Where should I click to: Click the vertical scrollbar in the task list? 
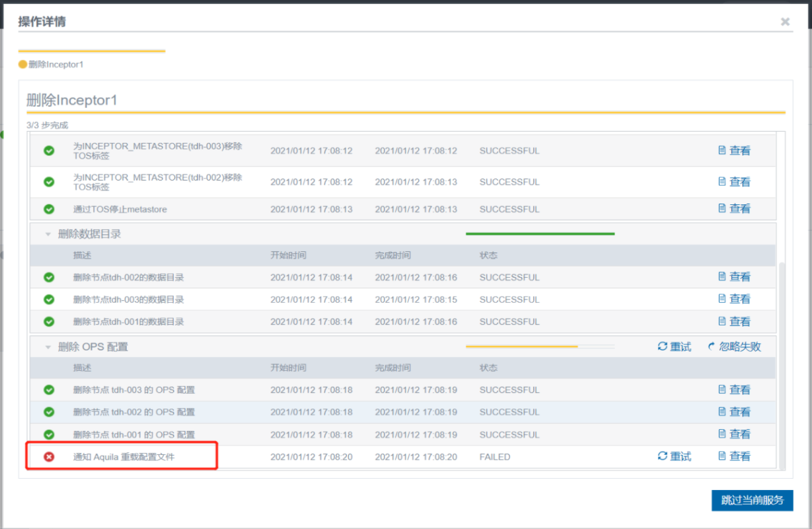pos(782,364)
